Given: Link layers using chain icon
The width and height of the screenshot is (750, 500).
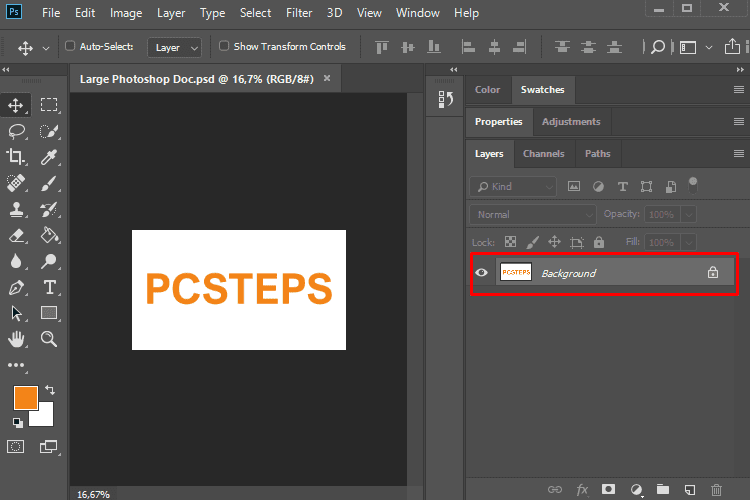Looking at the screenshot, I should click(x=555, y=489).
